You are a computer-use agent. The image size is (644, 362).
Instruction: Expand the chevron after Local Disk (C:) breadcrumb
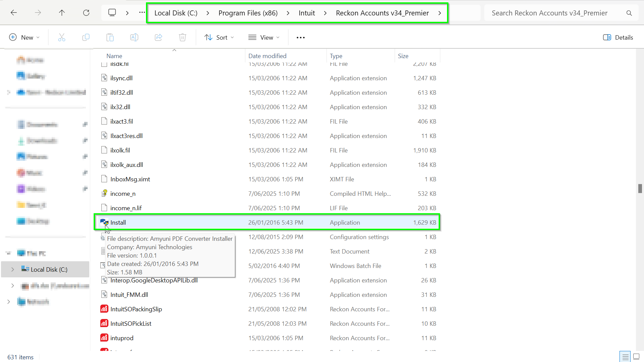tap(208, 13)
